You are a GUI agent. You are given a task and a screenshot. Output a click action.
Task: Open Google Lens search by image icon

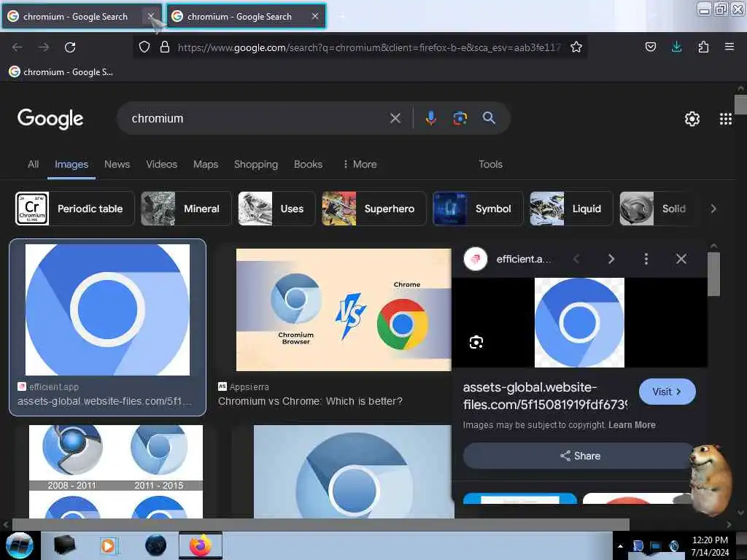coord(460,118)
